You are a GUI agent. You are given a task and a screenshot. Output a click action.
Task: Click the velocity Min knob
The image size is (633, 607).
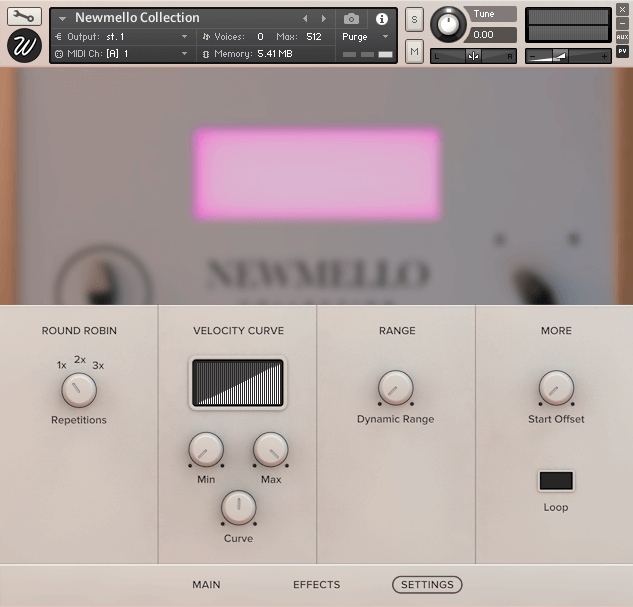pos(206,450)
